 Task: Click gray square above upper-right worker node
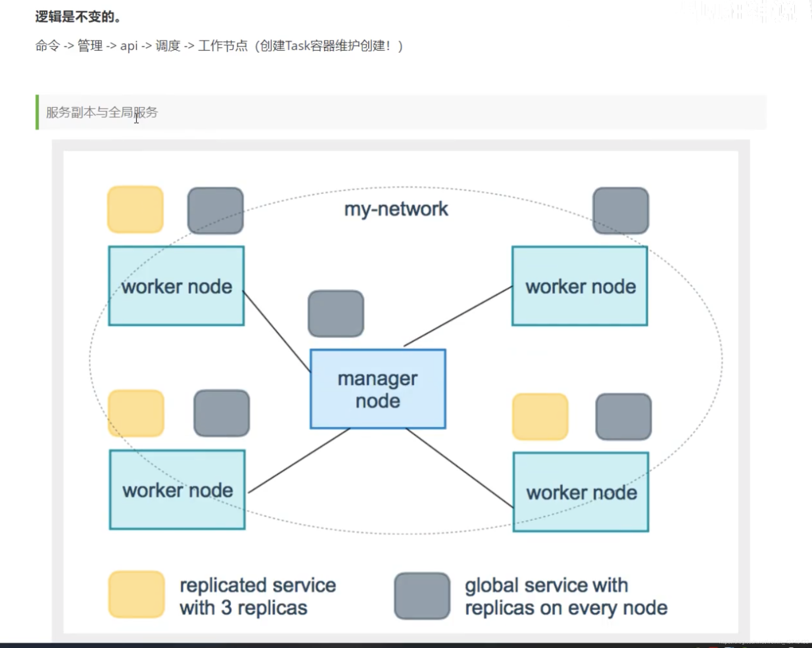[x=620, y=211]
